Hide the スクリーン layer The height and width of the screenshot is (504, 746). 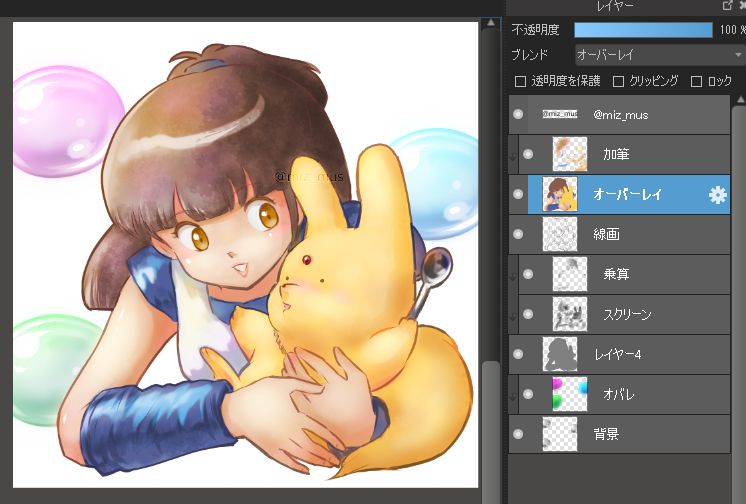(x=528, y=314)
